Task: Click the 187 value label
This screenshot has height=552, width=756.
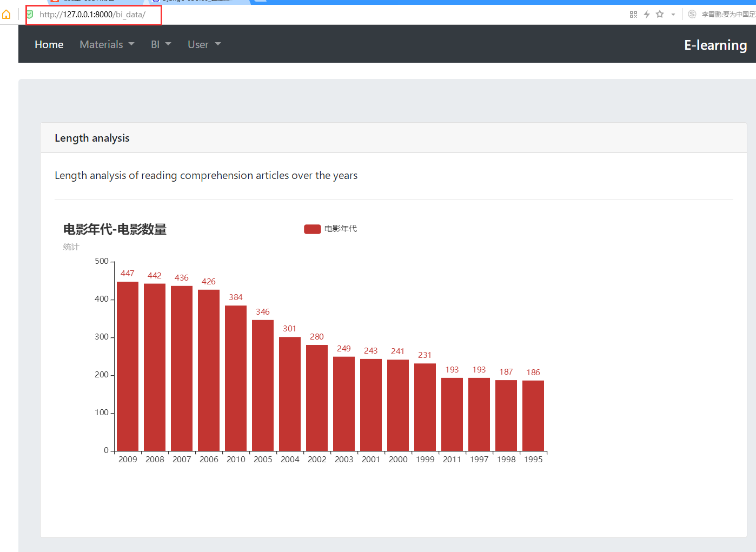Action: (506, 372)
